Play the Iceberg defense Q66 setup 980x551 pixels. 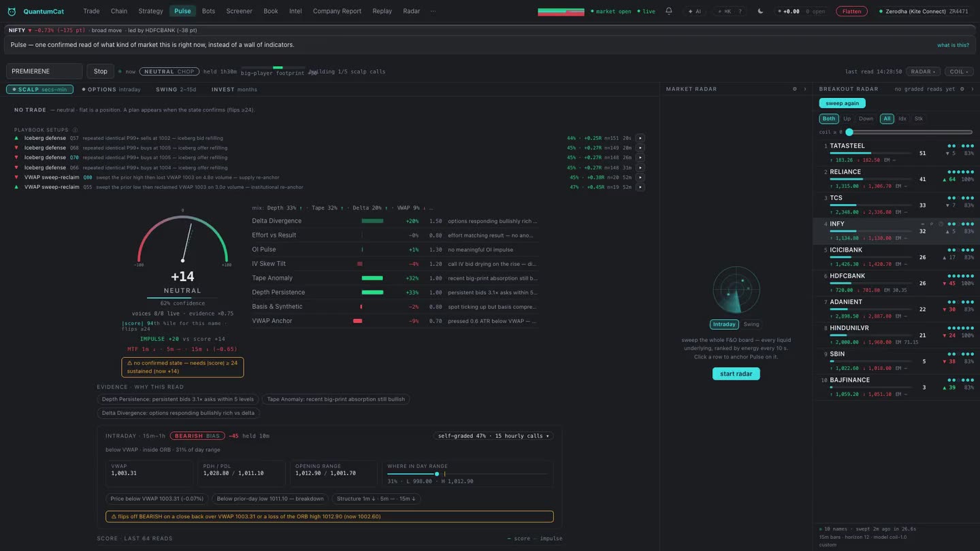tap(640, 167)
